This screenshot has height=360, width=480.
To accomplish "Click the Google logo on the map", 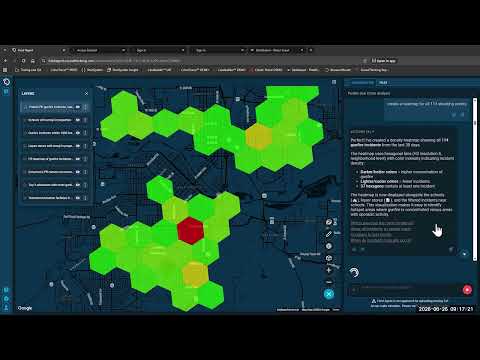I will coord(25,308).
